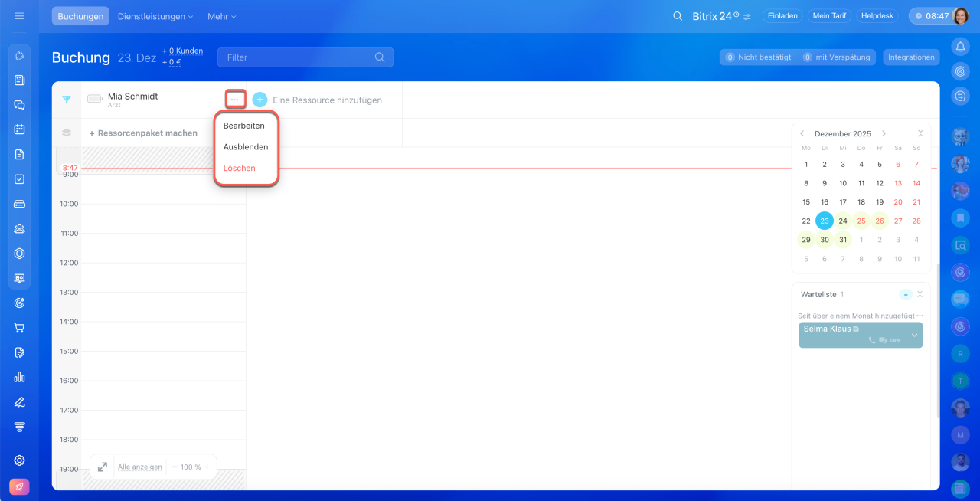Go to next month in calendar
Image resolution: width=980 pixels, height=501 pixels.
coord(884,133)
